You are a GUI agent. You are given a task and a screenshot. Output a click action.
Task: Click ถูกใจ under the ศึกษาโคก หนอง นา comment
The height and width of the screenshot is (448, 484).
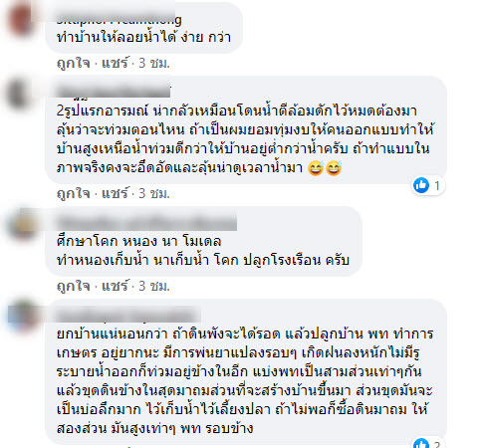click(x=73, y=286)
